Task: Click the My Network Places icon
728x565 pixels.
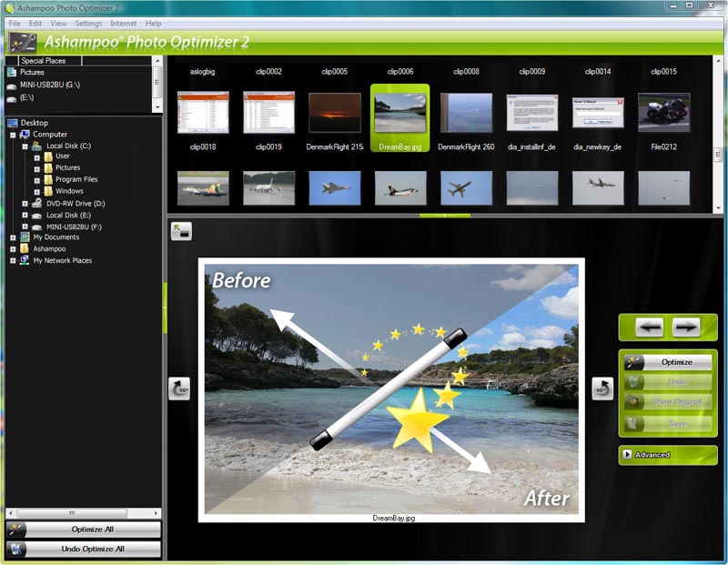Action: 25,260
